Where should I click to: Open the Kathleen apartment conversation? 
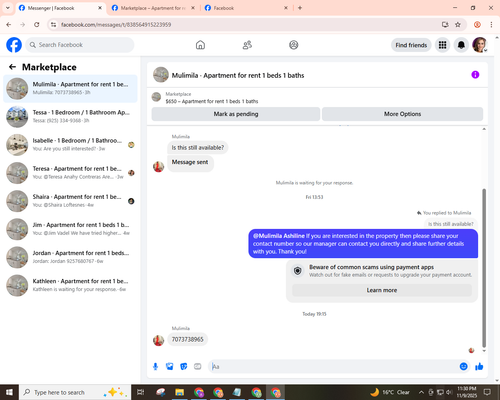click(70, 285)
